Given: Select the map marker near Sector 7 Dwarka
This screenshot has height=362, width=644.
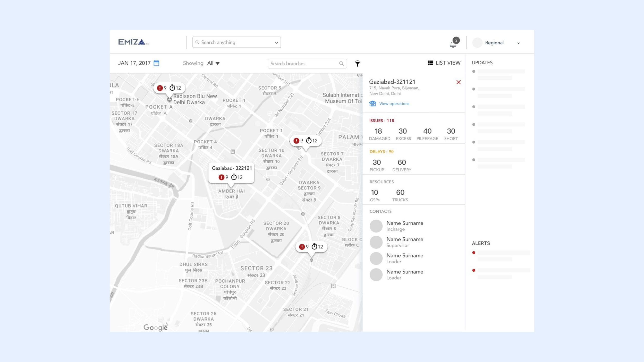Looking at the screenshot, I should click(x=306, y=141).
